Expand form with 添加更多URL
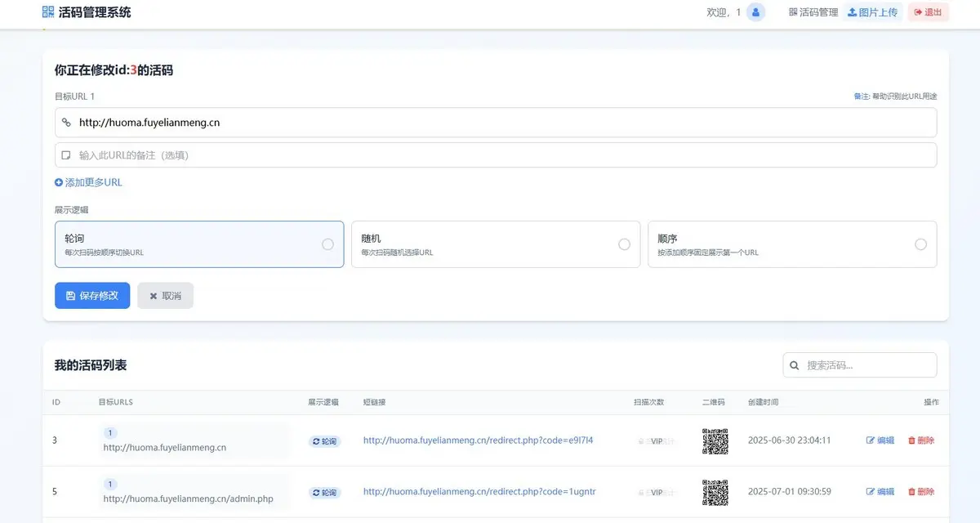Screen dimensions: 980x523 (x=88, y=182)
